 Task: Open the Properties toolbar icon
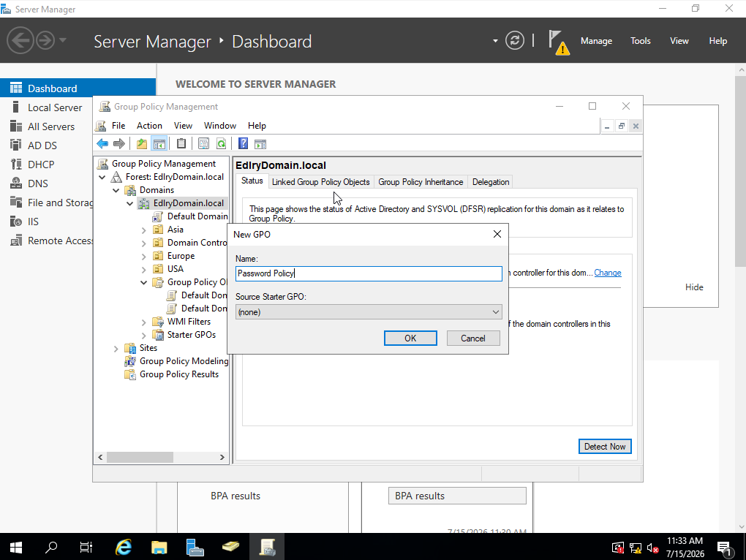point(203,143)
